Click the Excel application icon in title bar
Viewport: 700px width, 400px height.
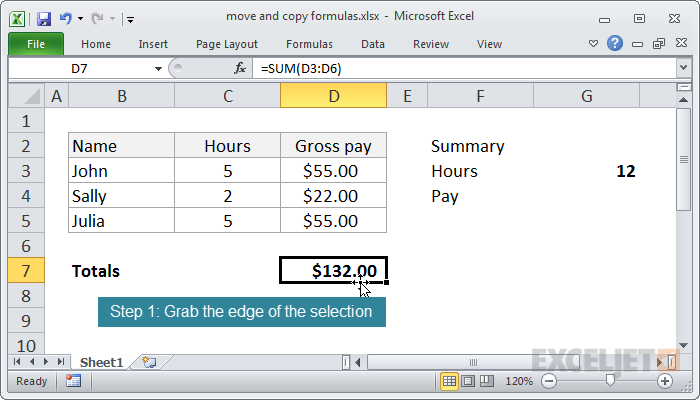17,19
